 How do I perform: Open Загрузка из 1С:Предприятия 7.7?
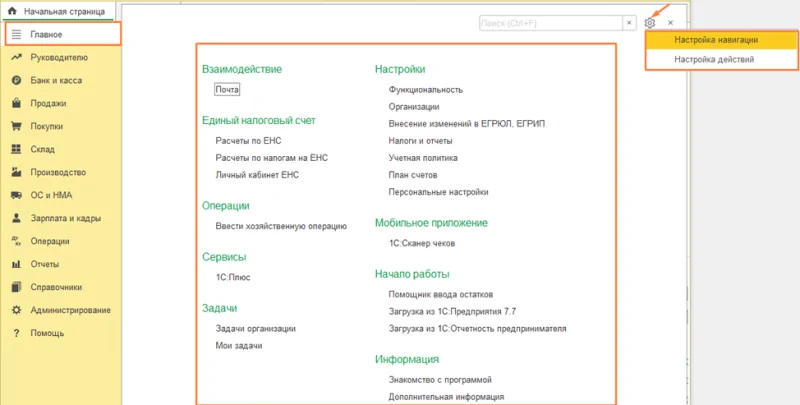453,312
